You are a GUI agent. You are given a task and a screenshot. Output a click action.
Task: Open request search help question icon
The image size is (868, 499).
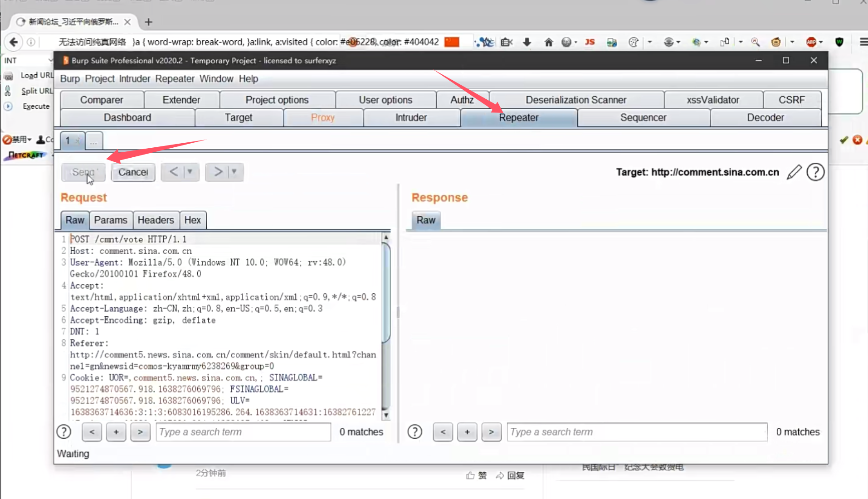pos(64,432)
